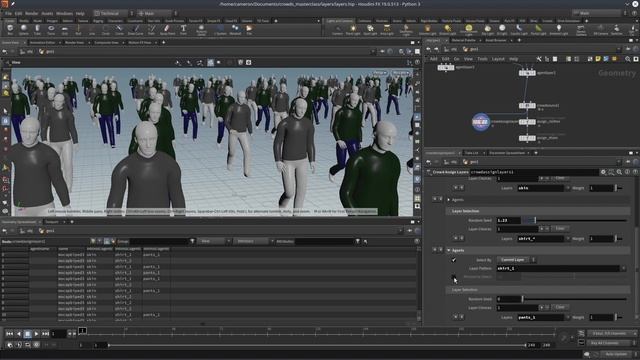This screenshot has height=360, width=640.
Task: Select the assign_clothes node
Action: point(527,122)
